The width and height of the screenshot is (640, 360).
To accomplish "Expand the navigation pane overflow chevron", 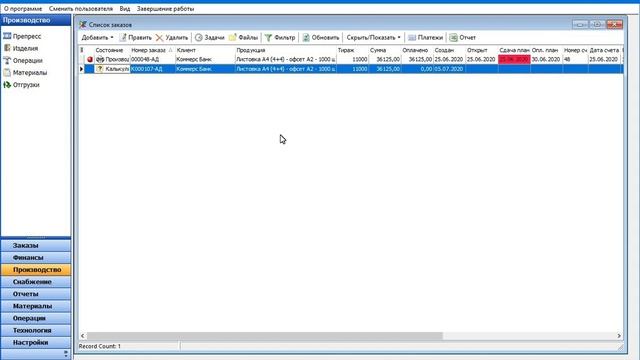I will click(66, 354).
